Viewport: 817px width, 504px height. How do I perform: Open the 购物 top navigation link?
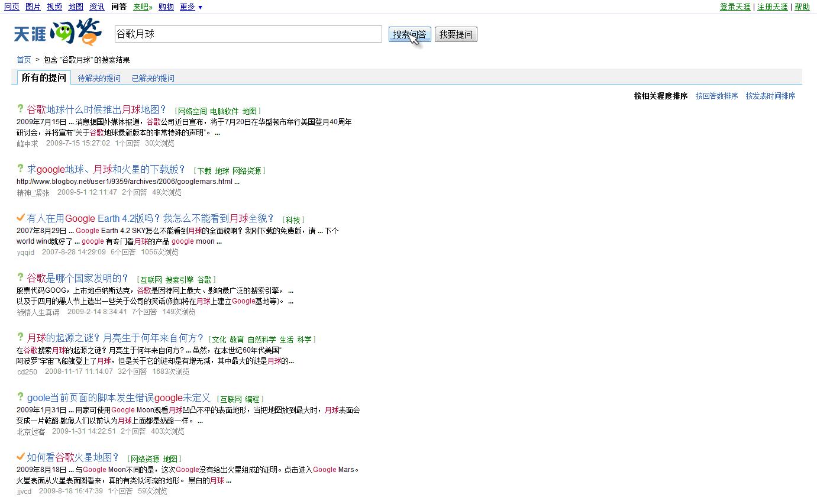pyautogui.click(x=166, y=7)
